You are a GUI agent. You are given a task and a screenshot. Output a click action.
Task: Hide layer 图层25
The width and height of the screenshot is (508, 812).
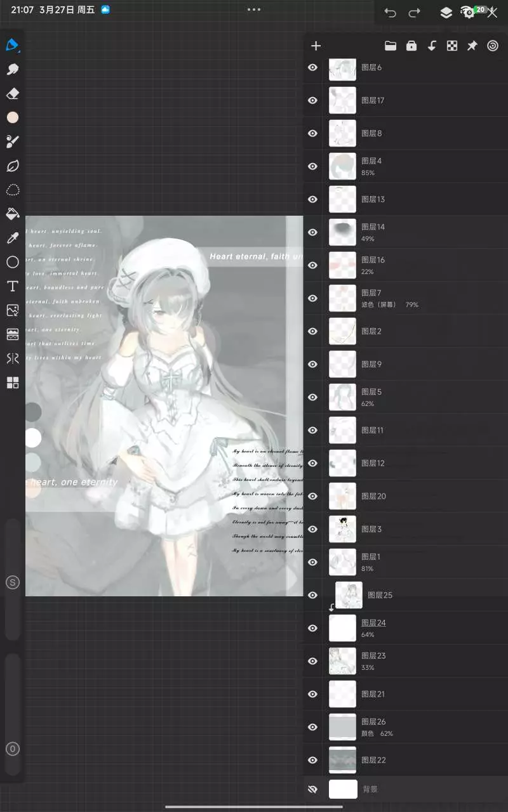(312, 595)
